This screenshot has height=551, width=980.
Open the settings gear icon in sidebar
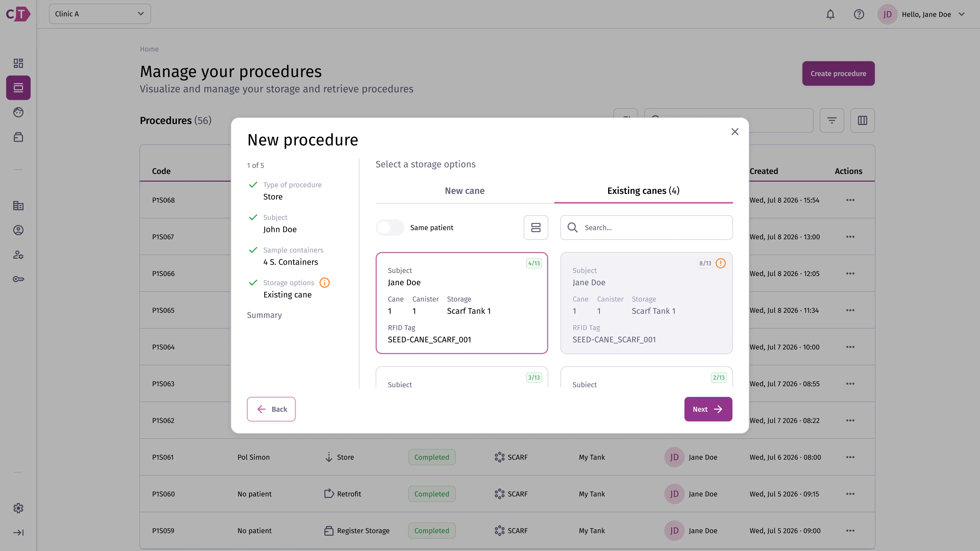[18, 508]
